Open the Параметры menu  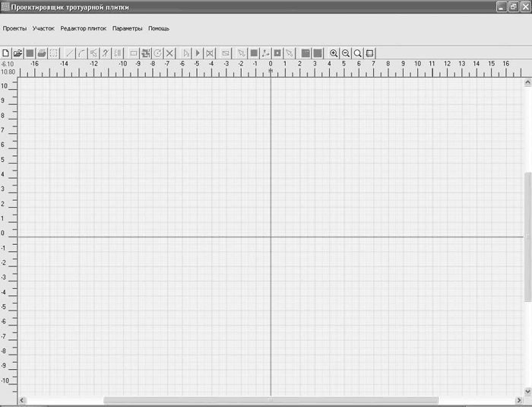pos(127,29)
